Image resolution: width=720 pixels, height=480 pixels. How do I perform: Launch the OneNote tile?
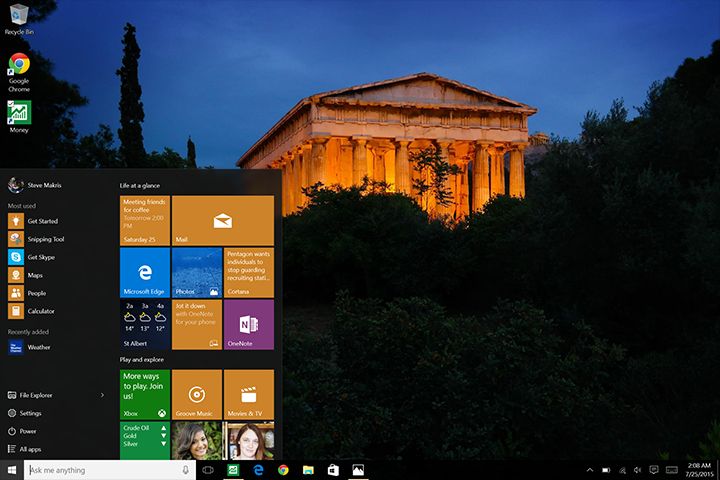coord(248,324)
